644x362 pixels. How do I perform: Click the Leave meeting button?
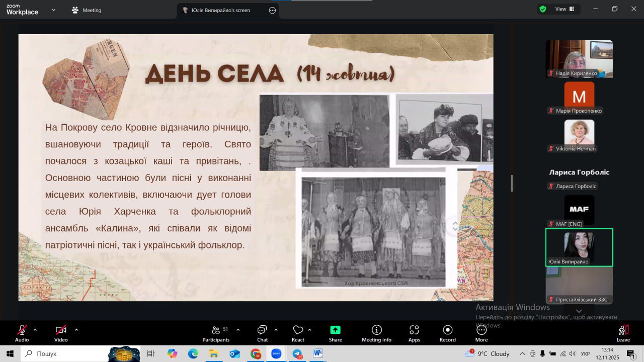(x=623, y=333)
